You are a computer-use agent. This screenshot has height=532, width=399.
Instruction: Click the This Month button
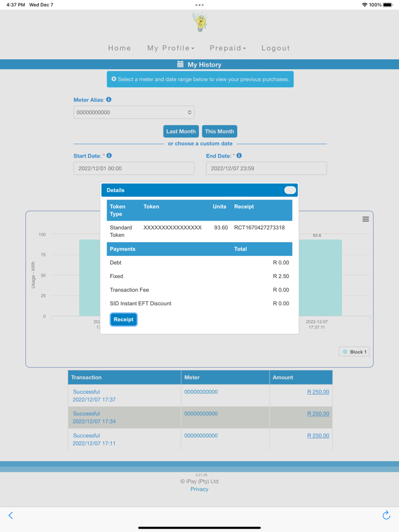click(219, 132)
